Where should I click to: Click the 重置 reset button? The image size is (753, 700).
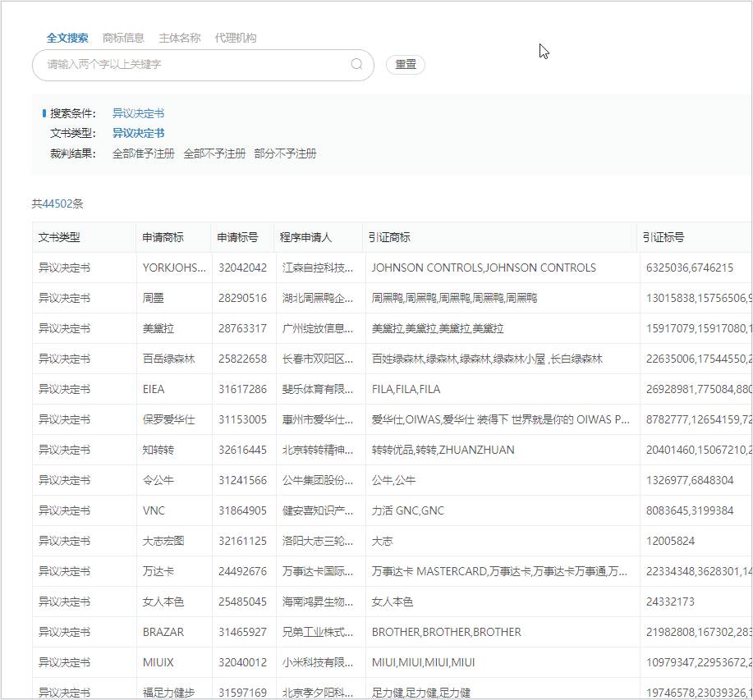[x=404, y=65]
